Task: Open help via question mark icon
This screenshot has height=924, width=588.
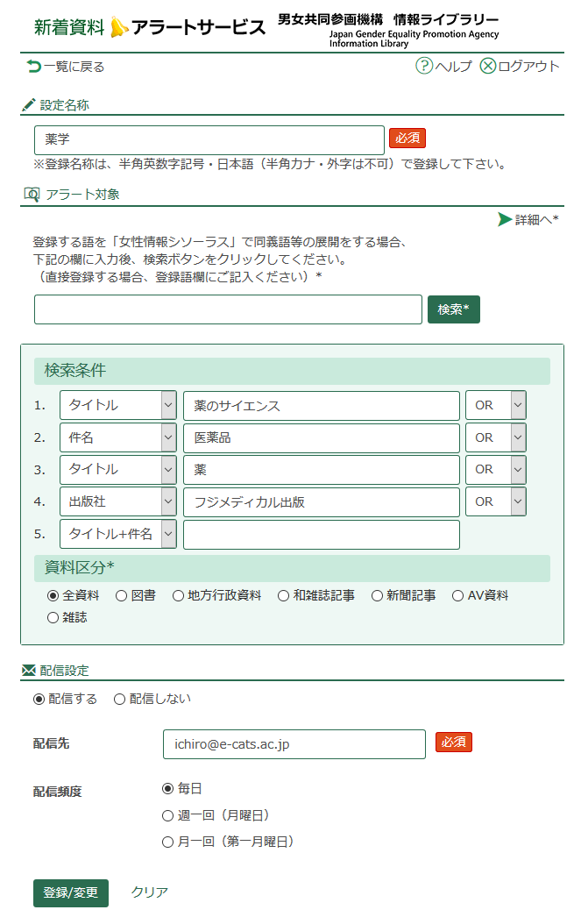Action: [x=424, y=67]
